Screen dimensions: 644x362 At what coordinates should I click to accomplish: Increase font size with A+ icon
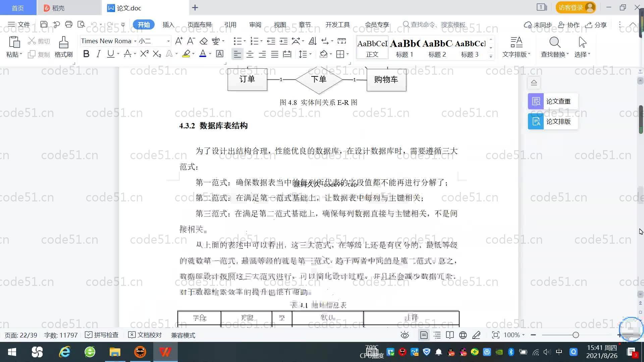pyautogui.click(x=179, y=41)
